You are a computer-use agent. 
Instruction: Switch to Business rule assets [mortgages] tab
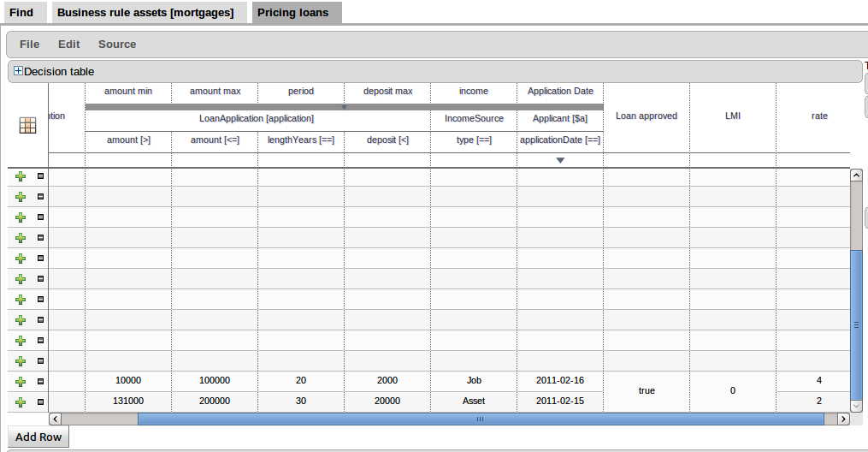pyautogui.click(x=145, y=13)
